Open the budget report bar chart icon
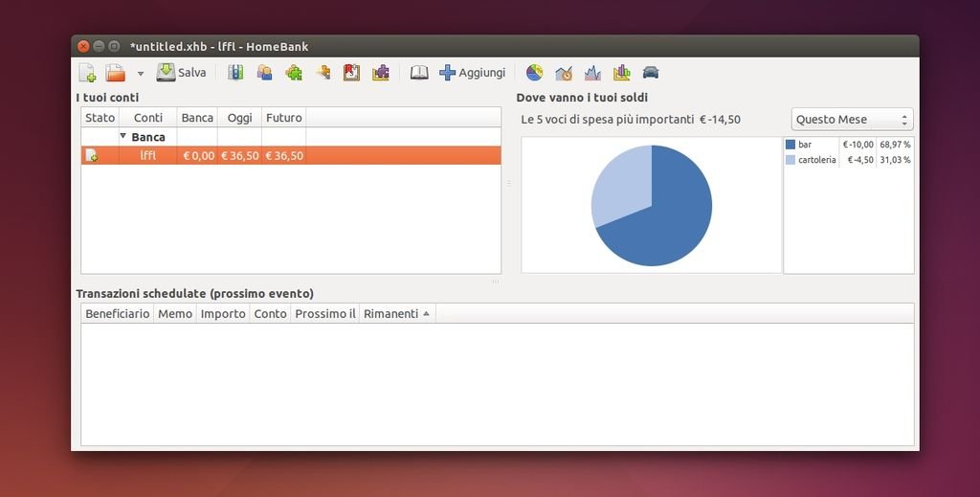This screenshot has width=980, height=497. [x=622, y=73]
